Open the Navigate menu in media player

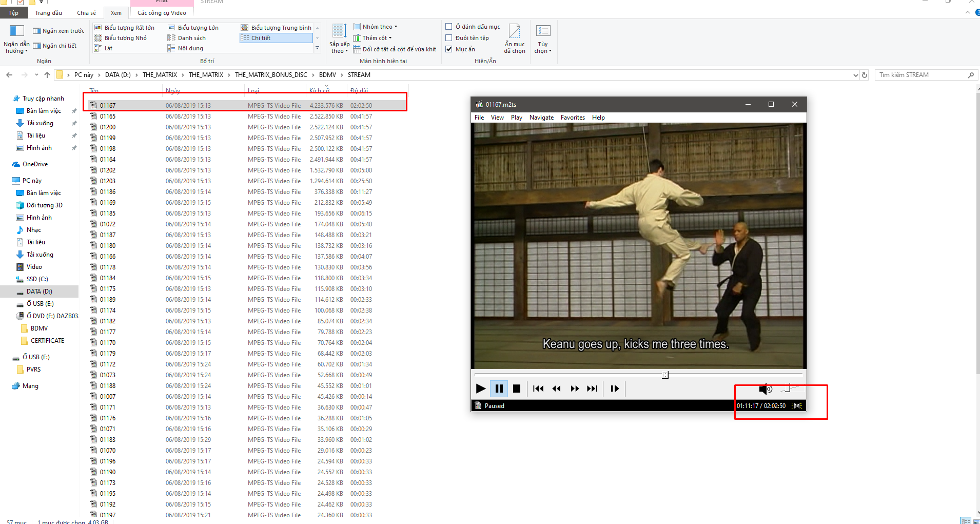point(541,118)
